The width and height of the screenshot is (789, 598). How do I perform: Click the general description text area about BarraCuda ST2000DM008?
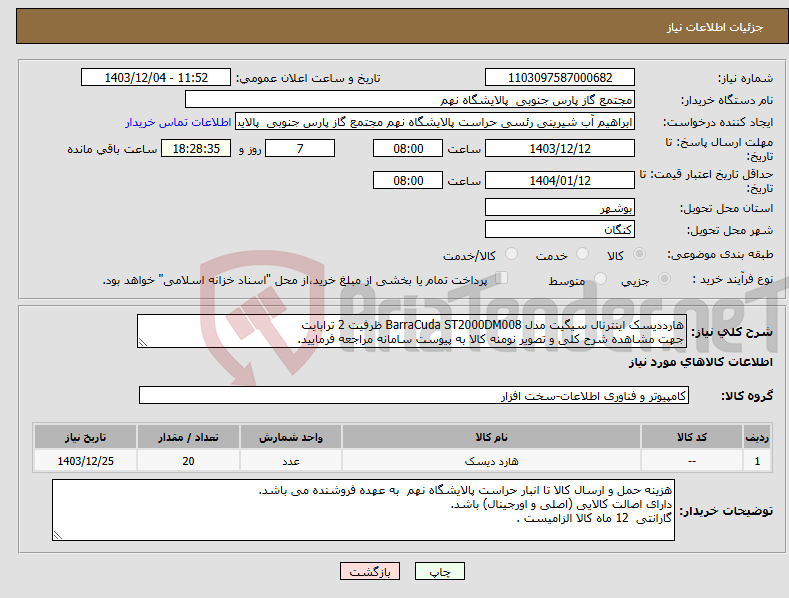click(412, 331)
